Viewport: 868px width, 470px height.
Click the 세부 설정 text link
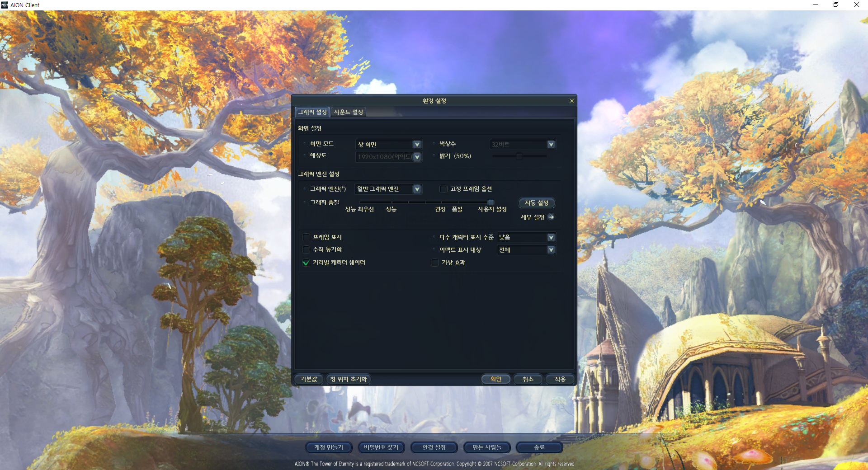tap(532, 217)
